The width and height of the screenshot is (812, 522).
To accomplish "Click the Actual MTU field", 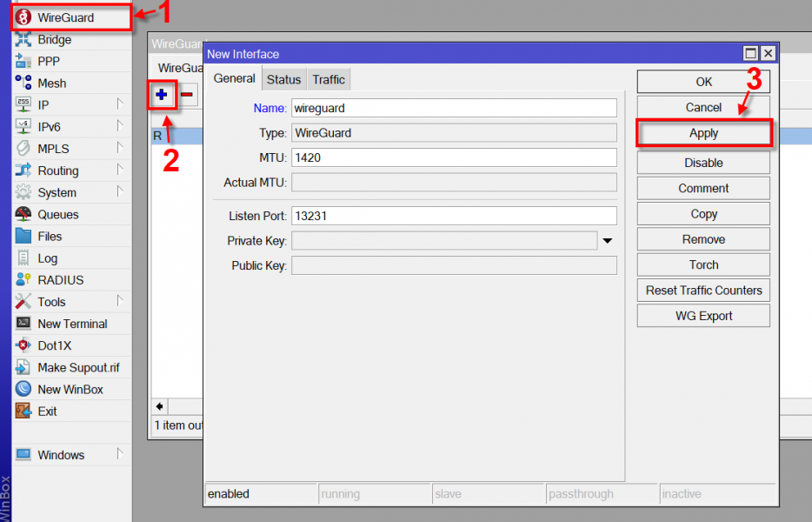I will 454,183.
